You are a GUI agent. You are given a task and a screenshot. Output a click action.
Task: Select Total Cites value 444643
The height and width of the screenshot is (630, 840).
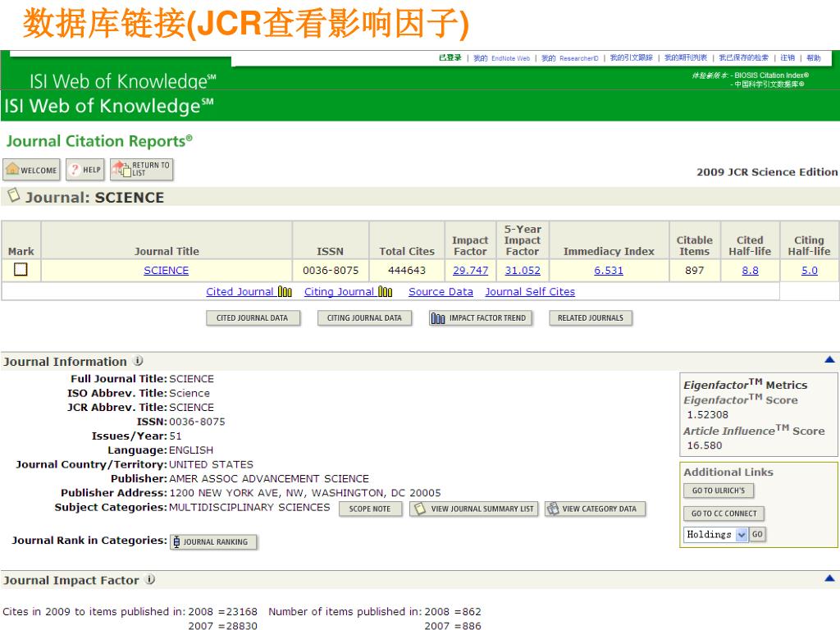point(407,271)
